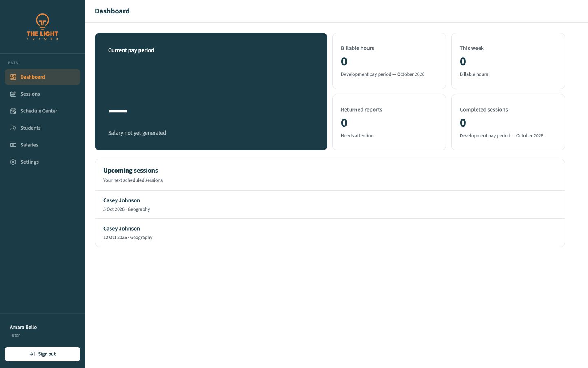This screenshot has width=588, height=368.
Task: Click the Sessions calendar icon
Action: click(13, 94)
